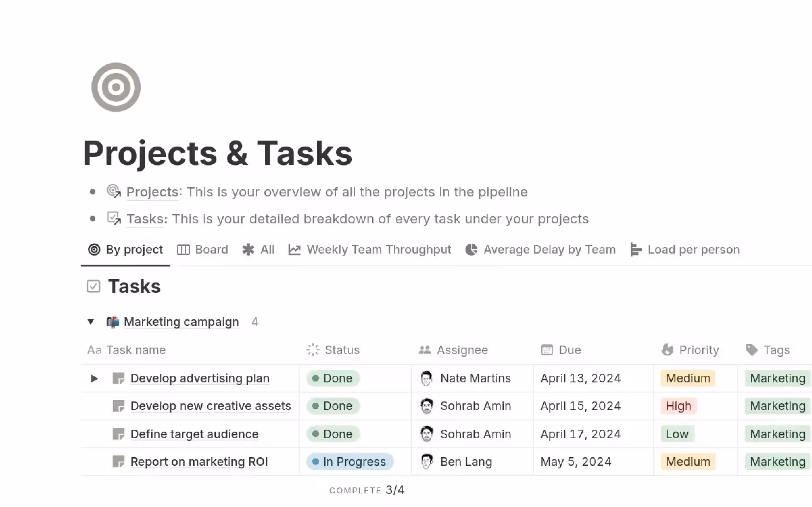The width and height of the screenshot is (812, 507).
Task: Click the Priority column flame icon
Action: coord(667,350)
